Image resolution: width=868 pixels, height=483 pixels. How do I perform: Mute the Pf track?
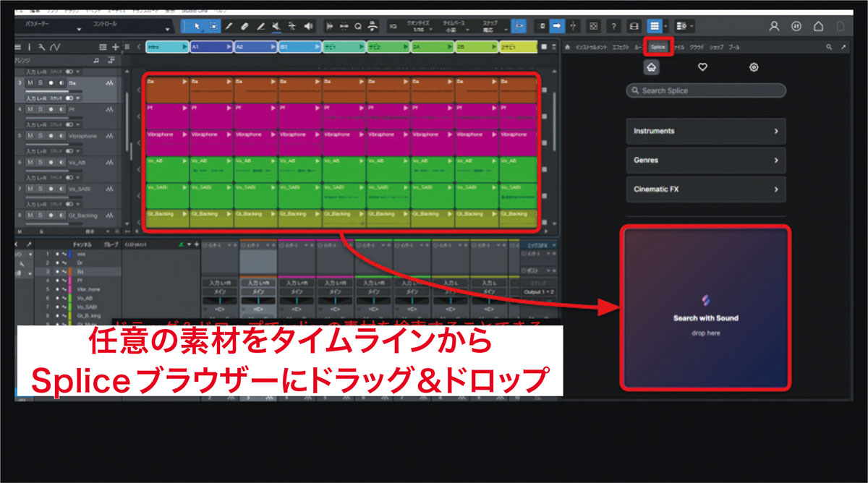click(x=30, y=109)
